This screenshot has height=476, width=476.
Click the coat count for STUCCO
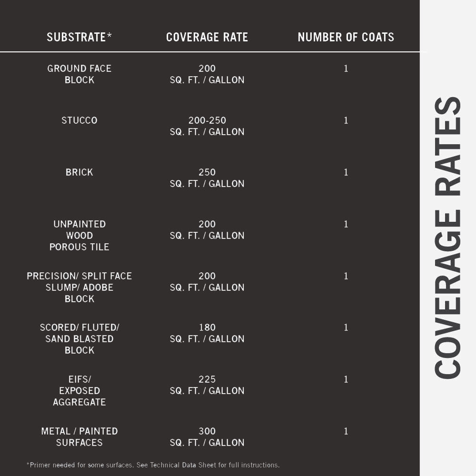click(x=346, y=120)
